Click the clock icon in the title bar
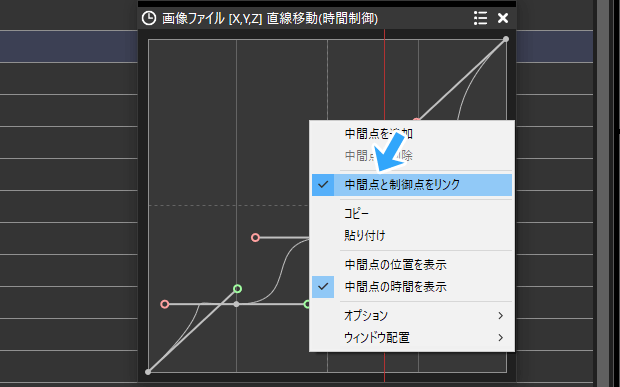 click(149, 18)
